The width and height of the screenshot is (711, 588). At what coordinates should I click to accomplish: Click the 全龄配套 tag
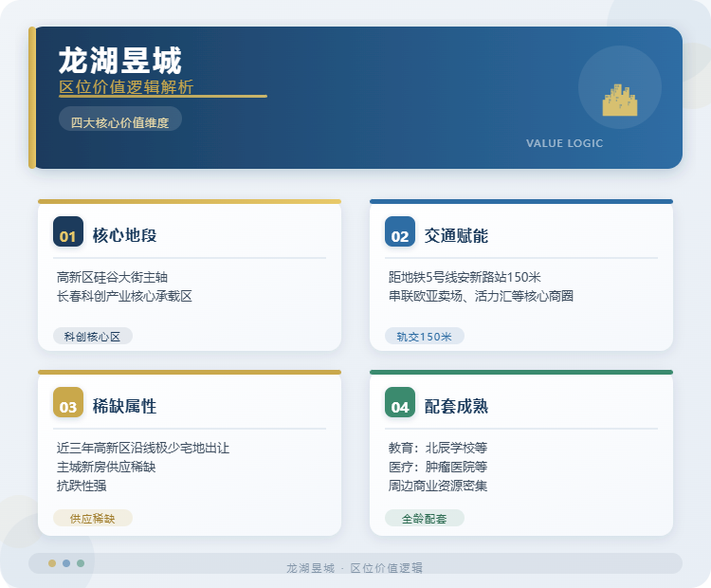[425, 518]
